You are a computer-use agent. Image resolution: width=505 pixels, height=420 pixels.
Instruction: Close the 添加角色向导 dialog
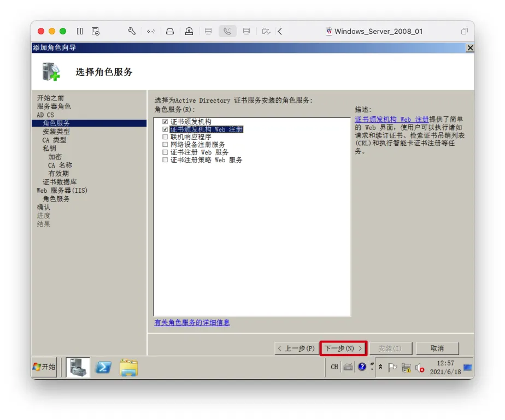click(x=470, y=48)
